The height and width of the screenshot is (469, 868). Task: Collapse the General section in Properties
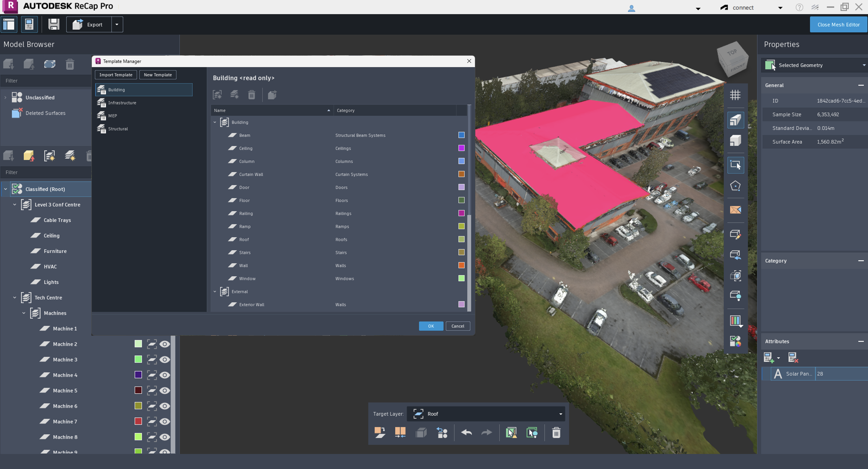861,85
